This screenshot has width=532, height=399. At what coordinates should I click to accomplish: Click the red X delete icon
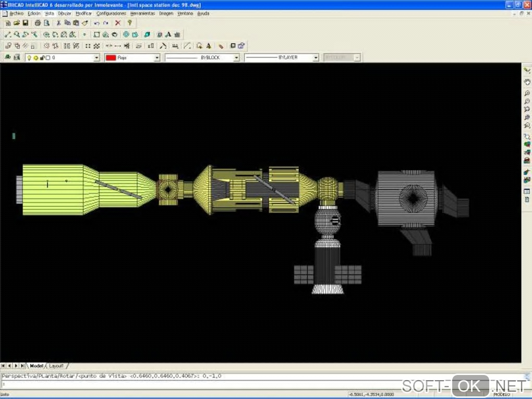(118, 23)
